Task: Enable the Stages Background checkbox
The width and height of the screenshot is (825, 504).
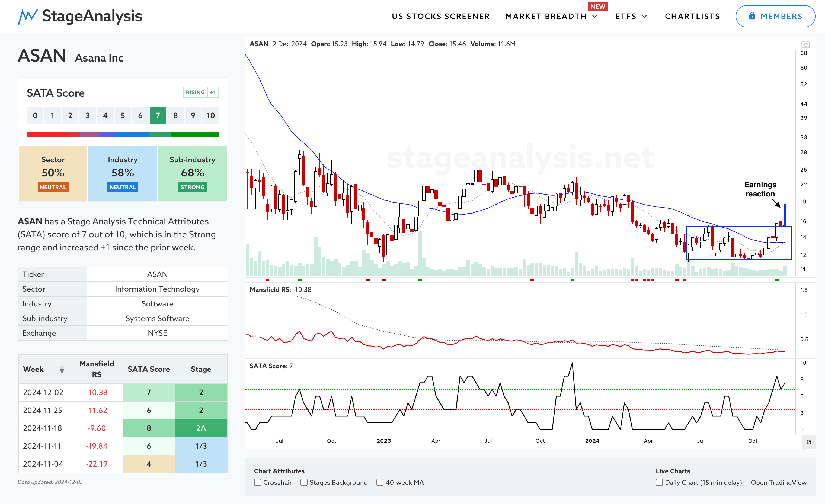Action: pos(304,482)
